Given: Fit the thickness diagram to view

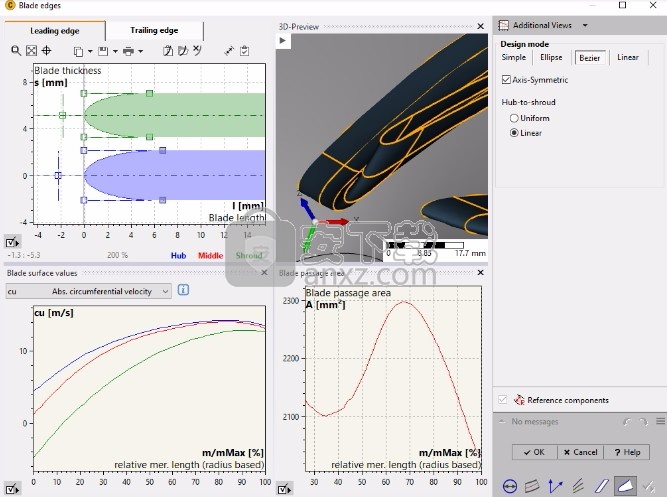Looking at the screenshot, I should pos(31,51).
